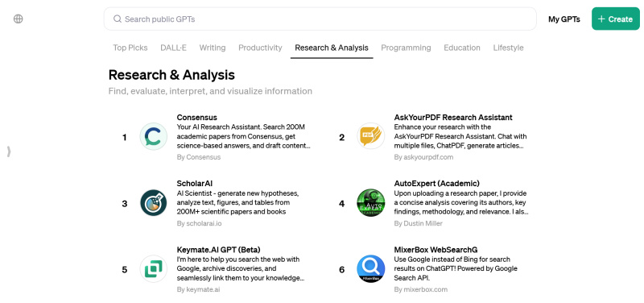Click rank number 4 beside AutoExpert
Screen dimensions: 644x303
point(341,204)
